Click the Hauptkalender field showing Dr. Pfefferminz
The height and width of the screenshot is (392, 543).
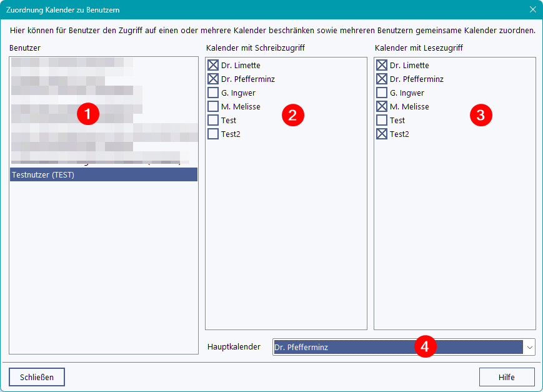(397, 347)
